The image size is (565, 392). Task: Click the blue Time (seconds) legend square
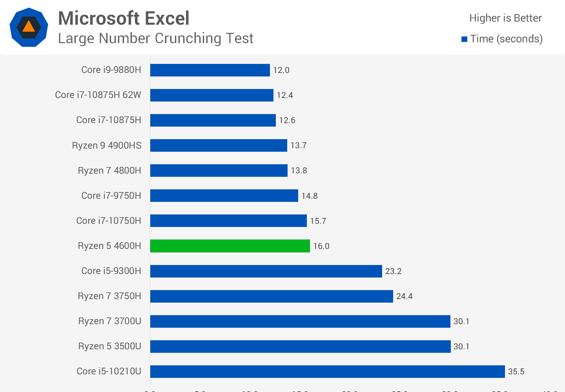pyautogui.click(x=465, y=39)
